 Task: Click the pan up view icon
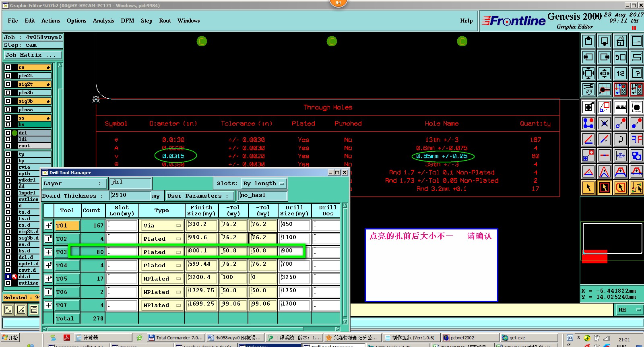pos(588,41)
